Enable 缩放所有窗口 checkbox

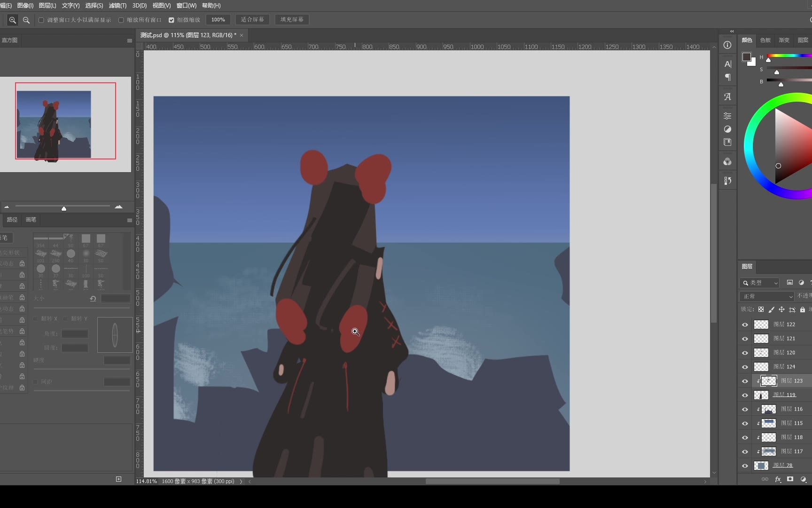pyautogui.click(x=121, y=20)
